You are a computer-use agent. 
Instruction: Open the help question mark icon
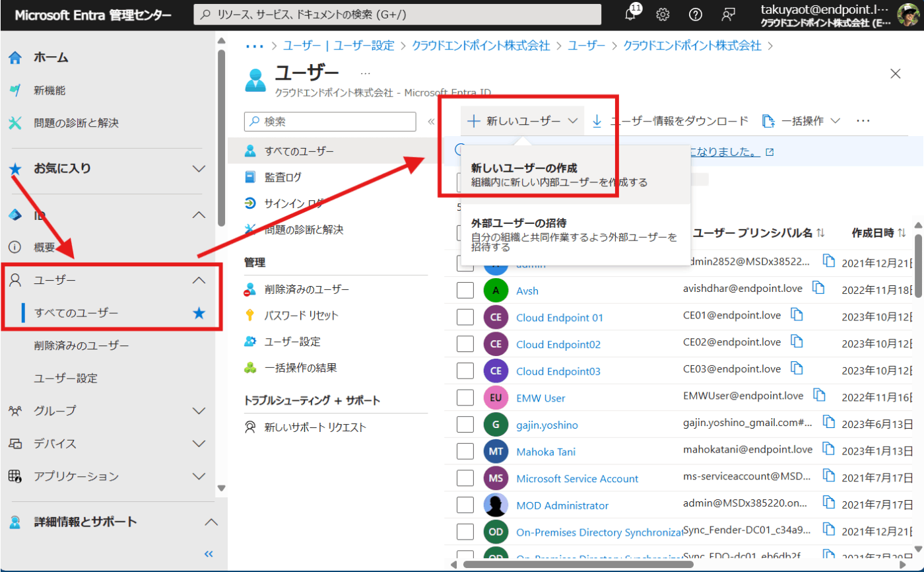pyautogui.click(x=695, y=15)
